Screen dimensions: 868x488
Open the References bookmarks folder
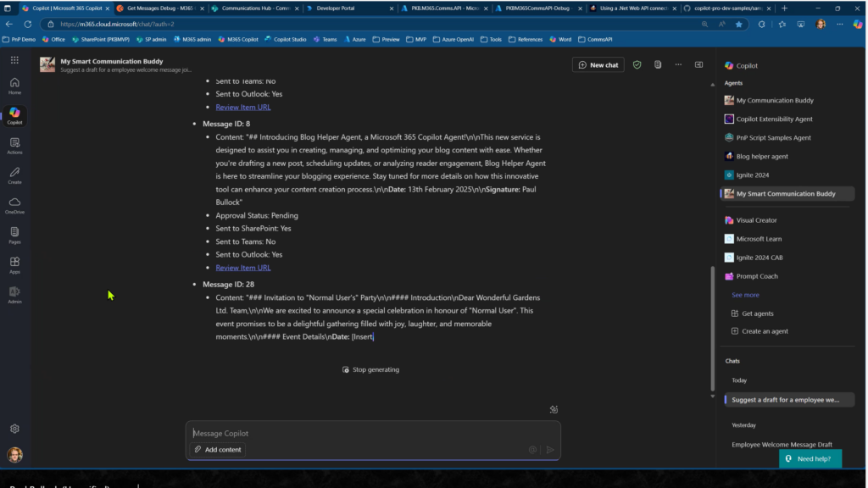tap(526, 39)
